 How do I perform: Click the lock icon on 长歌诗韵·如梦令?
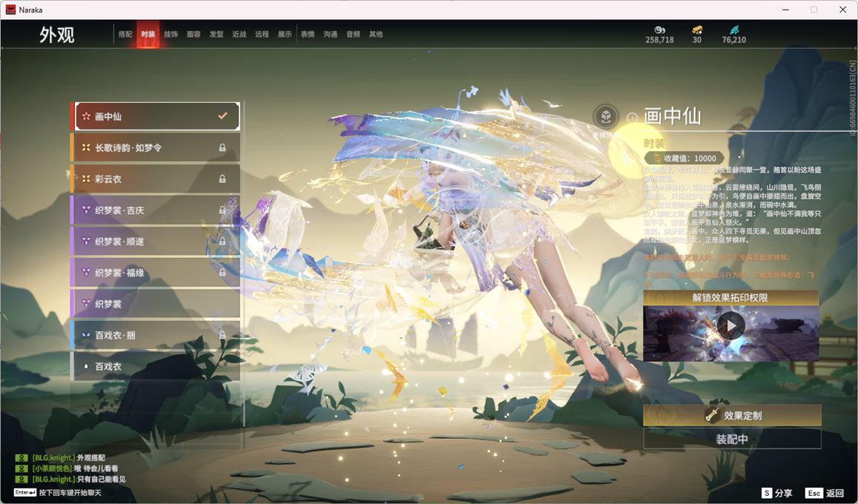coord(222,147)
